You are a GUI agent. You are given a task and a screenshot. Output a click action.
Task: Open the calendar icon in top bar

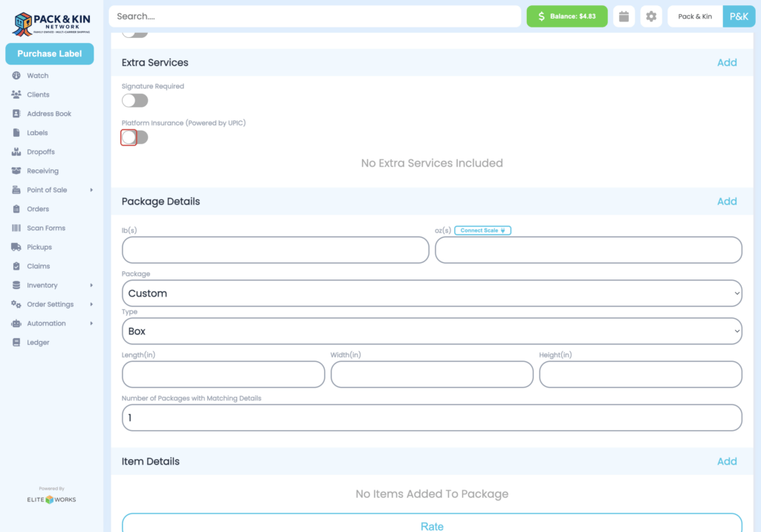click(624, 16)
